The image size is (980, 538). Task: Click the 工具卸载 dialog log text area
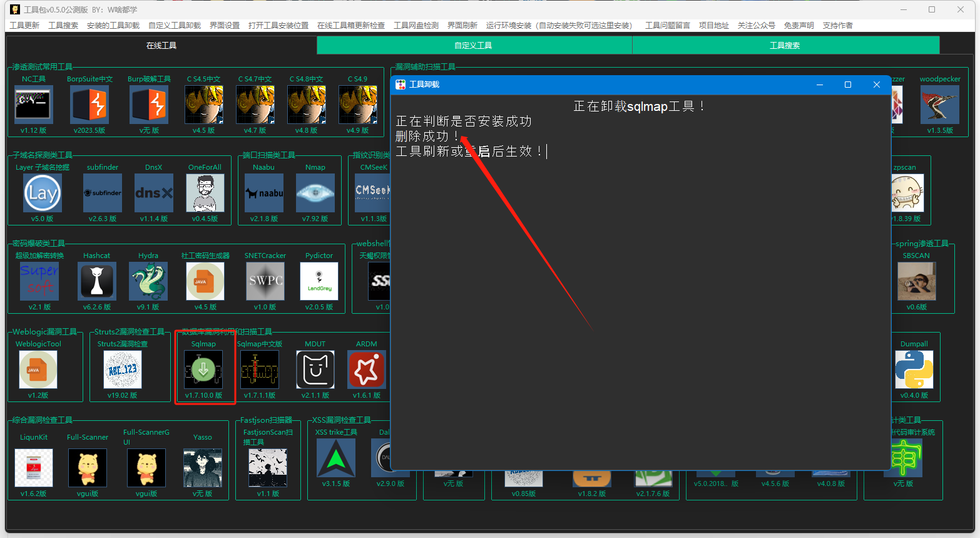pos(640,282)
